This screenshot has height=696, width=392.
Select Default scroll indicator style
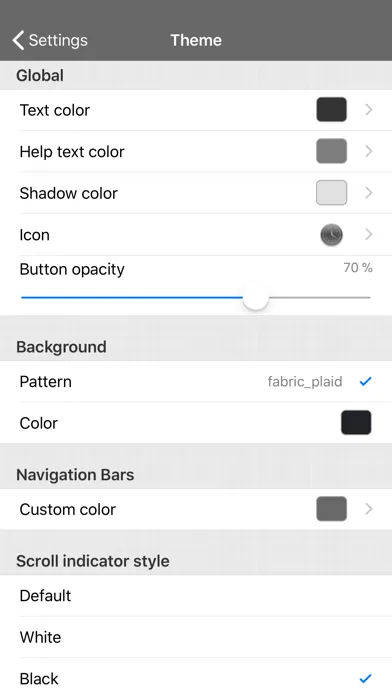tap(196, 596)
